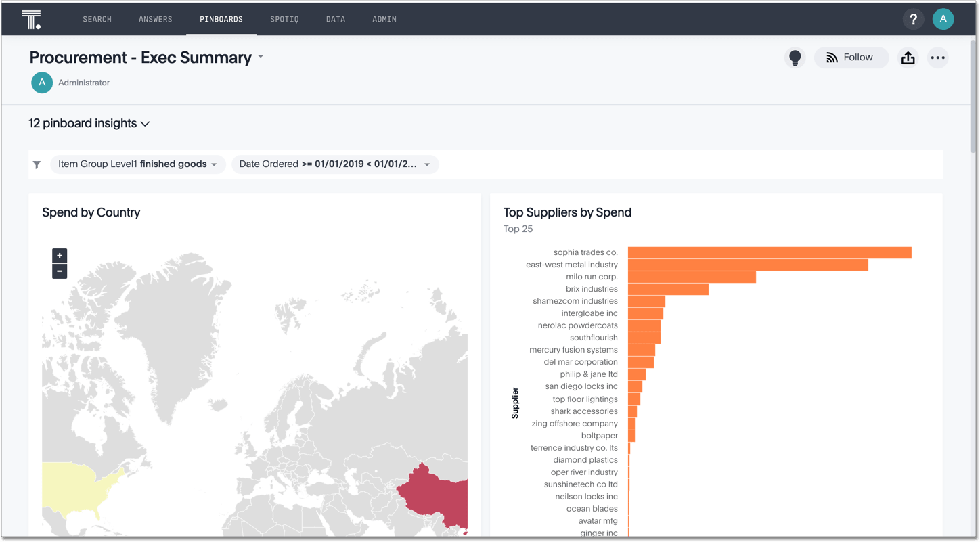Click the SpotIQ lightbulb insights icon
This screenshot has height=542, width=980.
pos(795,58)
